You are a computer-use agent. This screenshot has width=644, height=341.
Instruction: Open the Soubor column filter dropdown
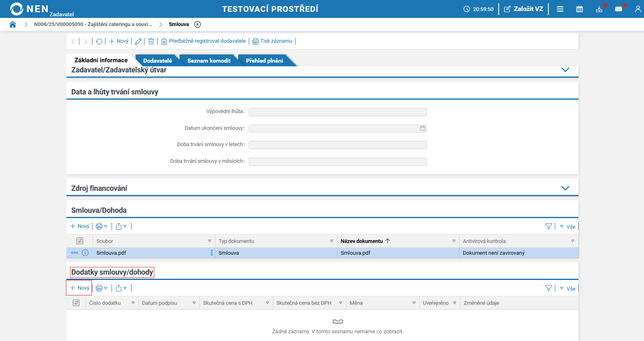click(x=210, y=241)
